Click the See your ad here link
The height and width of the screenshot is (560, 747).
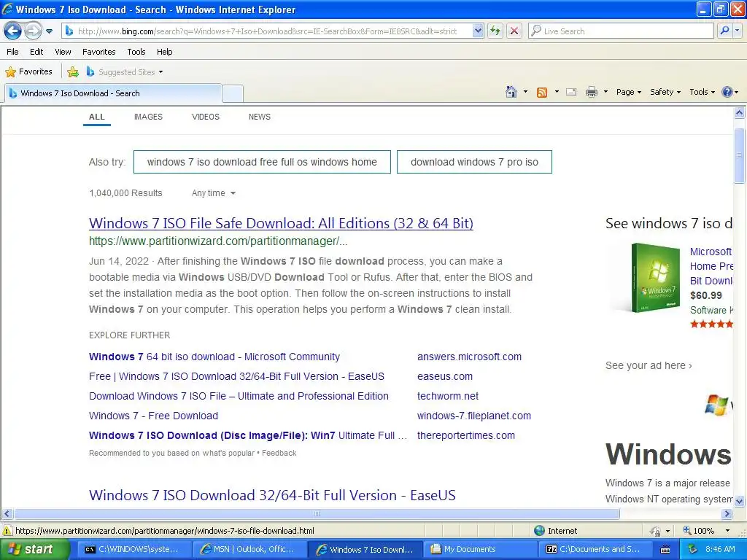649,365
